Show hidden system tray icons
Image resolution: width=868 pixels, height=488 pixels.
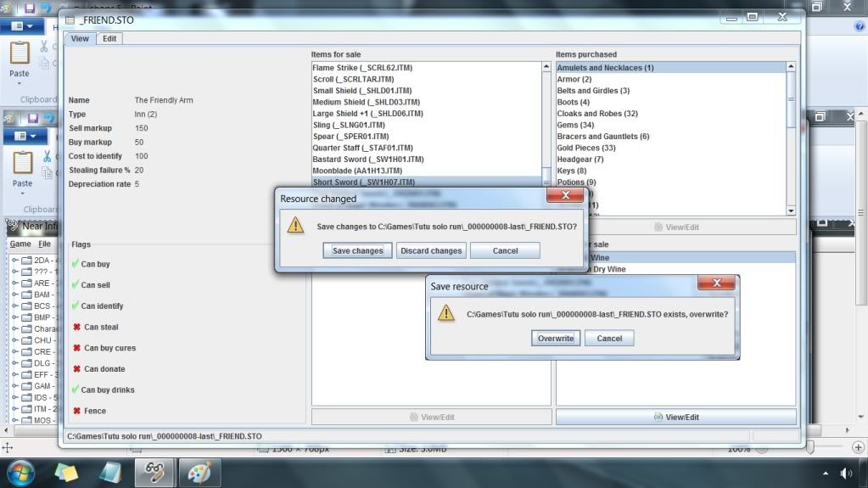click(826, 473)
